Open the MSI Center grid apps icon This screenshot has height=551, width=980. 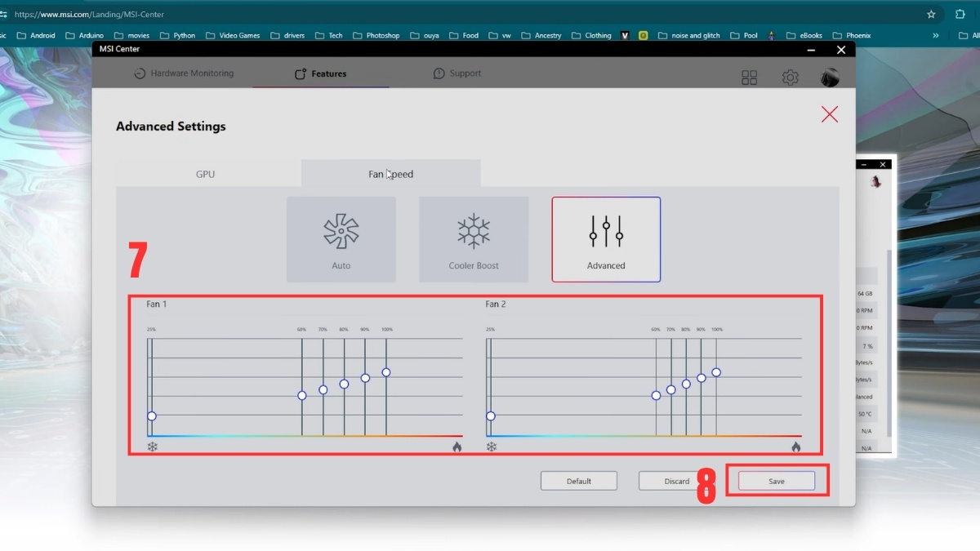(x=749, y=78)
